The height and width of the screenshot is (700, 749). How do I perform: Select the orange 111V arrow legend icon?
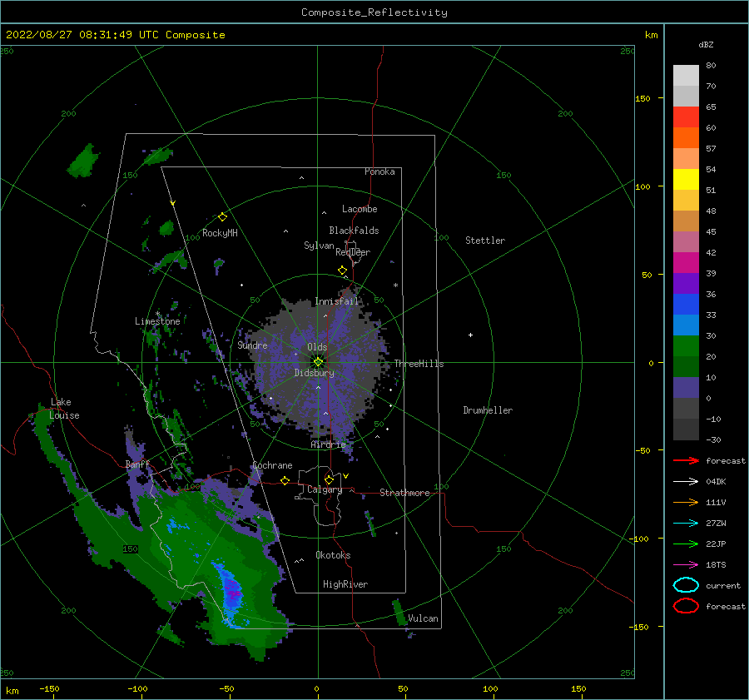tap(686, 502)
